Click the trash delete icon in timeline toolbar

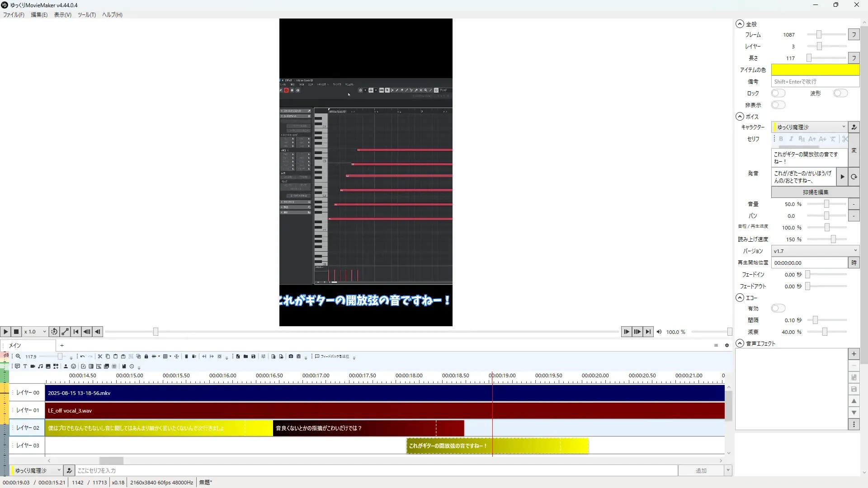coord(186,357)
